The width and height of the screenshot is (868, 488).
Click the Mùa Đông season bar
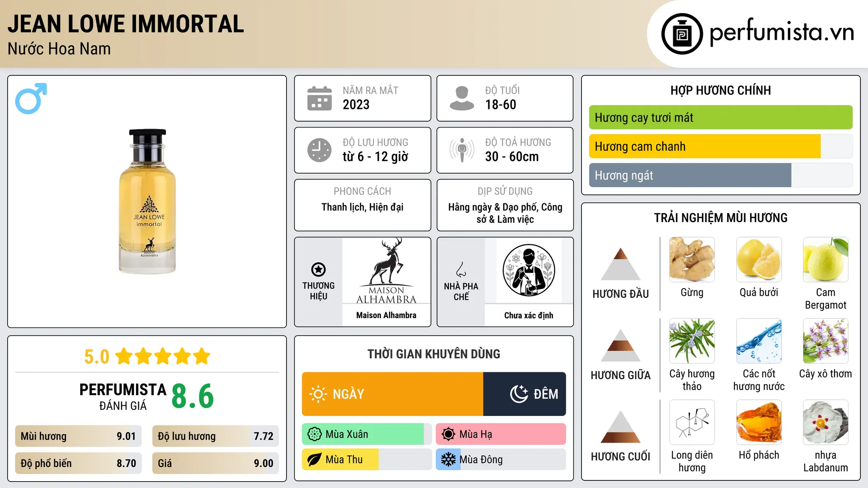pyautogui.click(x=501, y=460)
